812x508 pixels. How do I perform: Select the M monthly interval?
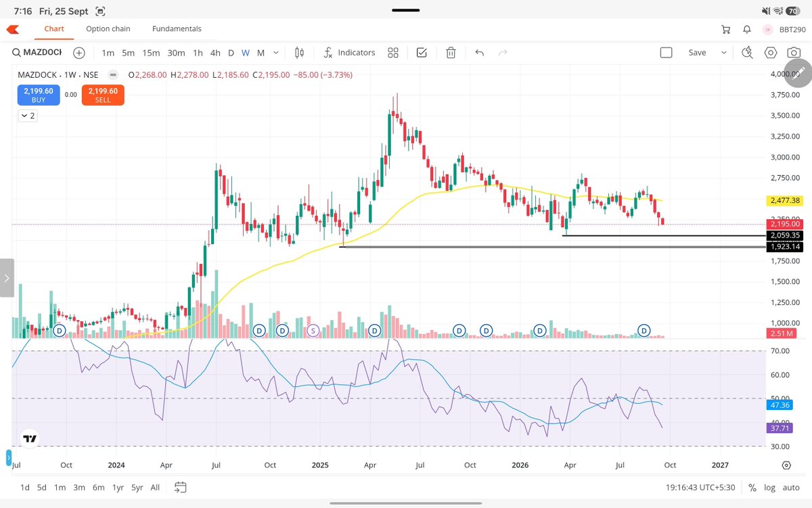click(x=261, y=53)
